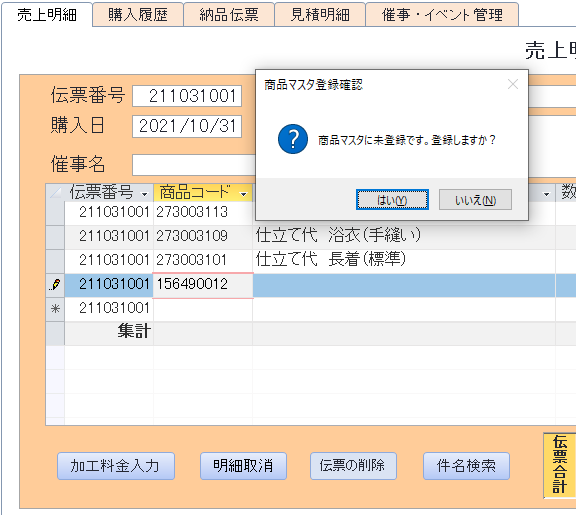The width and height of the screenshot is (576, 515).
Task: Click the pencil edit record indicator
Action: [x=55, y=285]
